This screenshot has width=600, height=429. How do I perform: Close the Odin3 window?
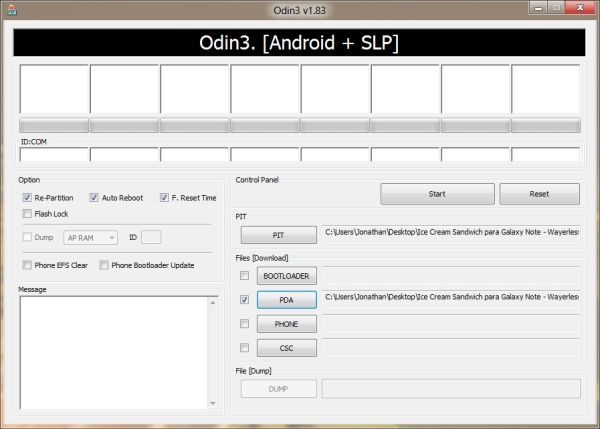click(x=580, y=8)
